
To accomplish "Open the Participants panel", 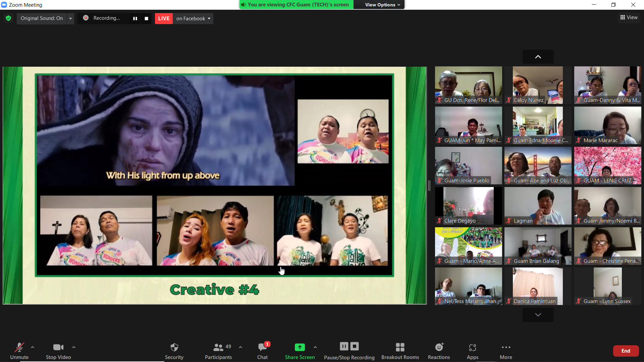I will point(218,351).
